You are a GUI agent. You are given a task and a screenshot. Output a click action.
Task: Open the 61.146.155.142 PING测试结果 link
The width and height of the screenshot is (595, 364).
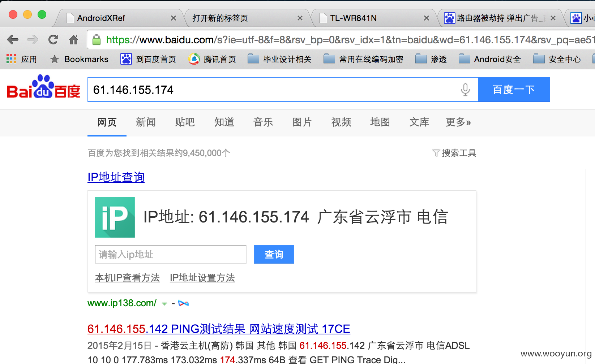(219, 329)
